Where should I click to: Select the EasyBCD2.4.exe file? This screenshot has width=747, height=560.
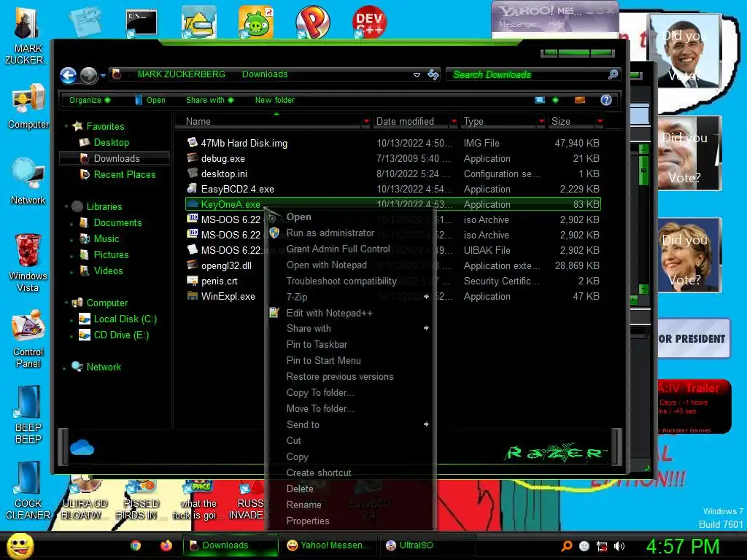click(x=237, y=189)
